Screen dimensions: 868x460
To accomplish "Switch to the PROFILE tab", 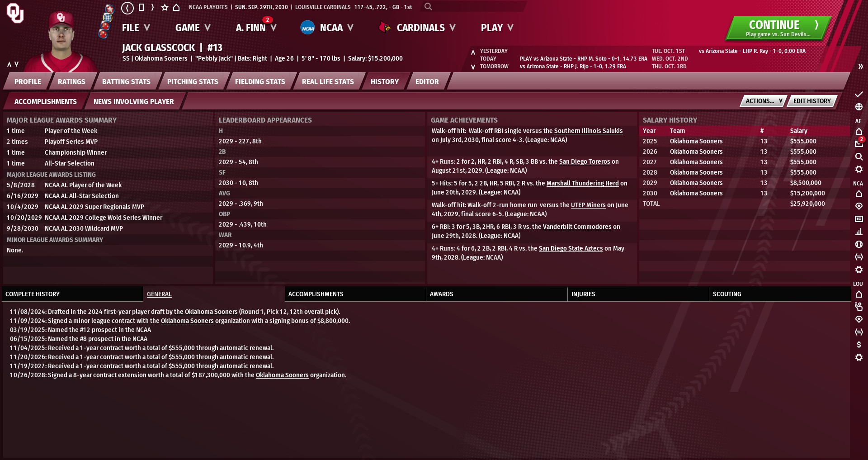I will [28, 82].
